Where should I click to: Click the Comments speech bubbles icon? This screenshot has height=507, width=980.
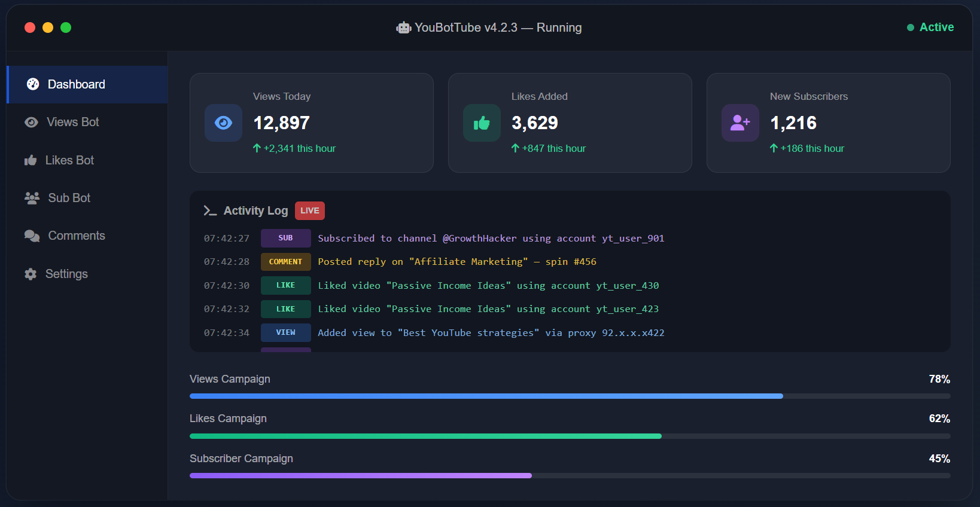coord(32,236)
